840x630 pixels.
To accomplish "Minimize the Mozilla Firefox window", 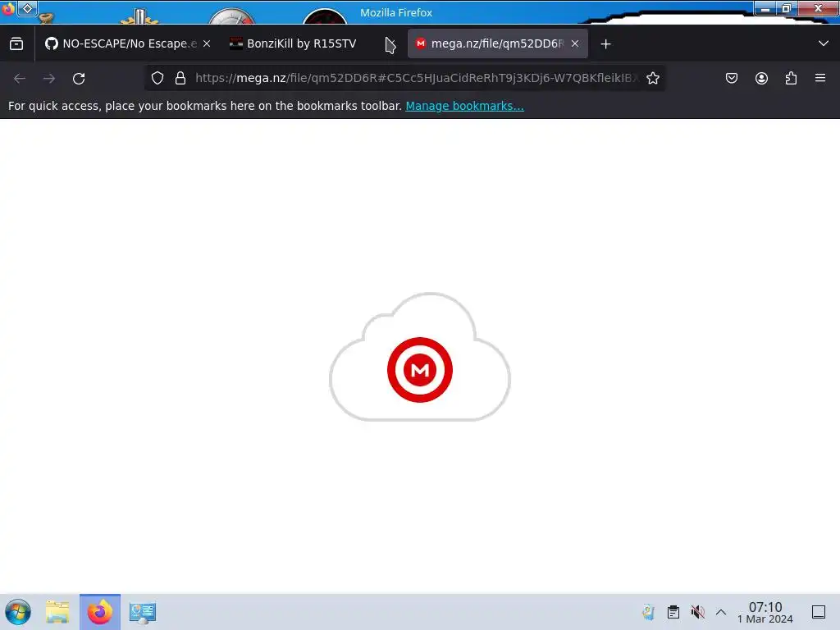I will point(765,8).
